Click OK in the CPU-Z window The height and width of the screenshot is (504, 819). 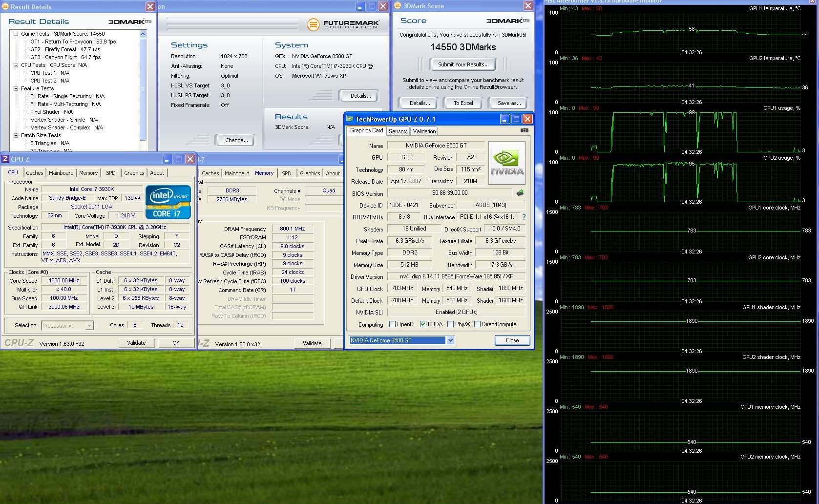point(176,343)
